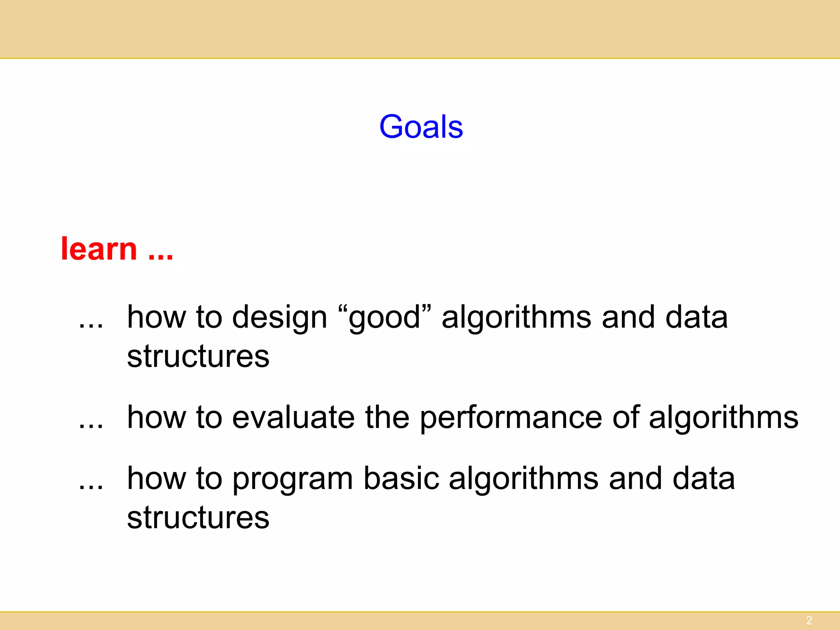Click 'structures' under the first bullet
This screenshot has width=840, height=630.
click(198, 356)
